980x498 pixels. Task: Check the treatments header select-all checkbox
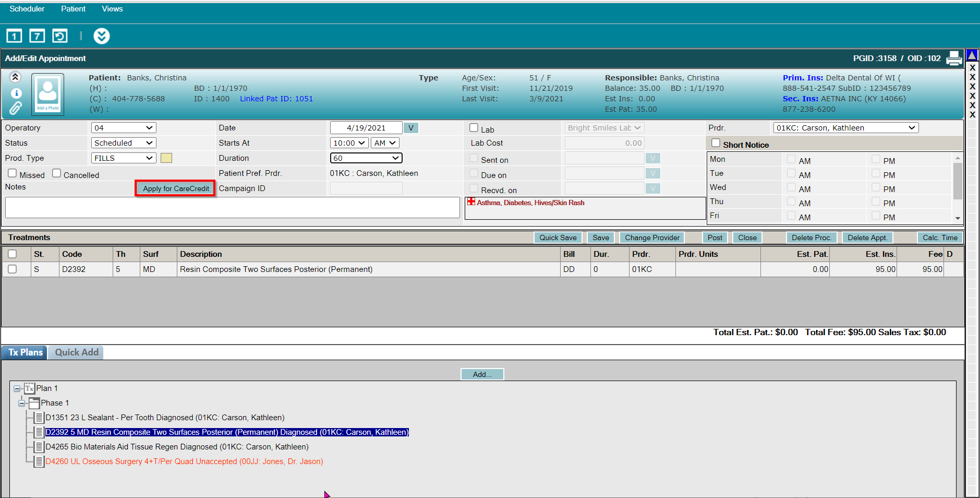pyautogui.click(x=13, y=254)
